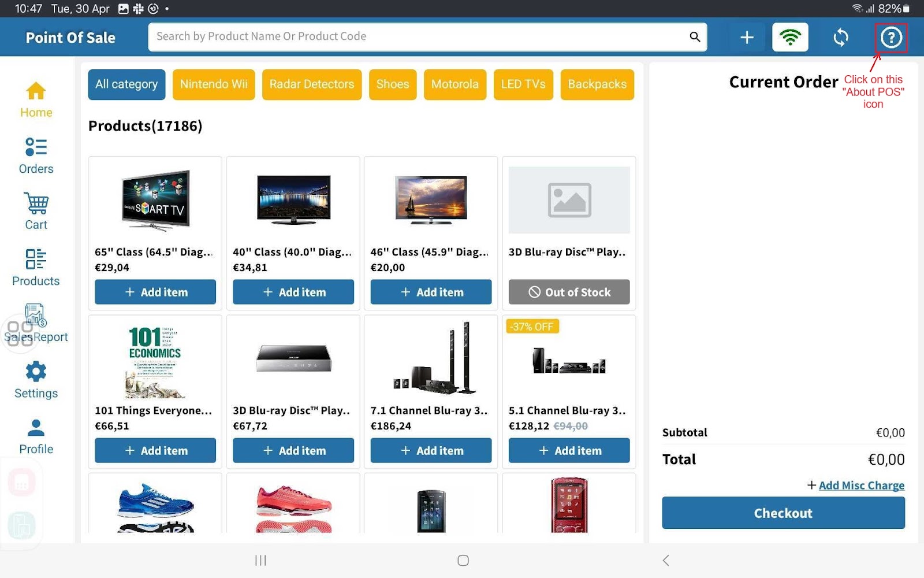Choose the LED TVs category

[x=523, y=84]
